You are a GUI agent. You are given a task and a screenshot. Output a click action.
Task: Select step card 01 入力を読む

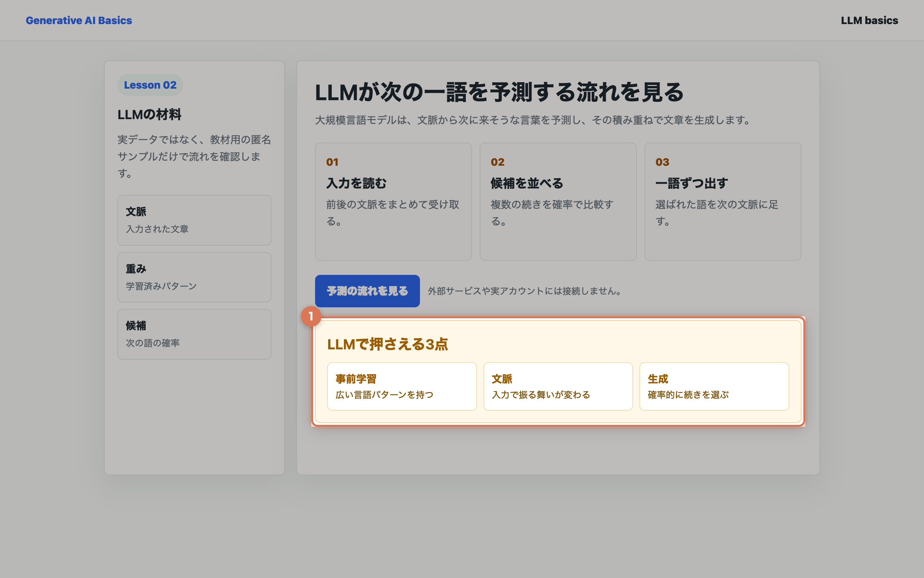(393, 202)
